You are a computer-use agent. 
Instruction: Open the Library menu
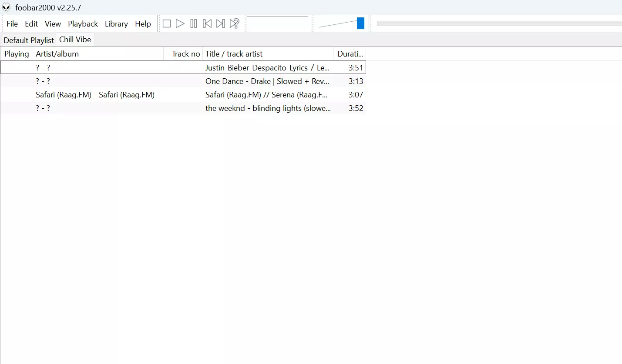click(x=116, y=24)
